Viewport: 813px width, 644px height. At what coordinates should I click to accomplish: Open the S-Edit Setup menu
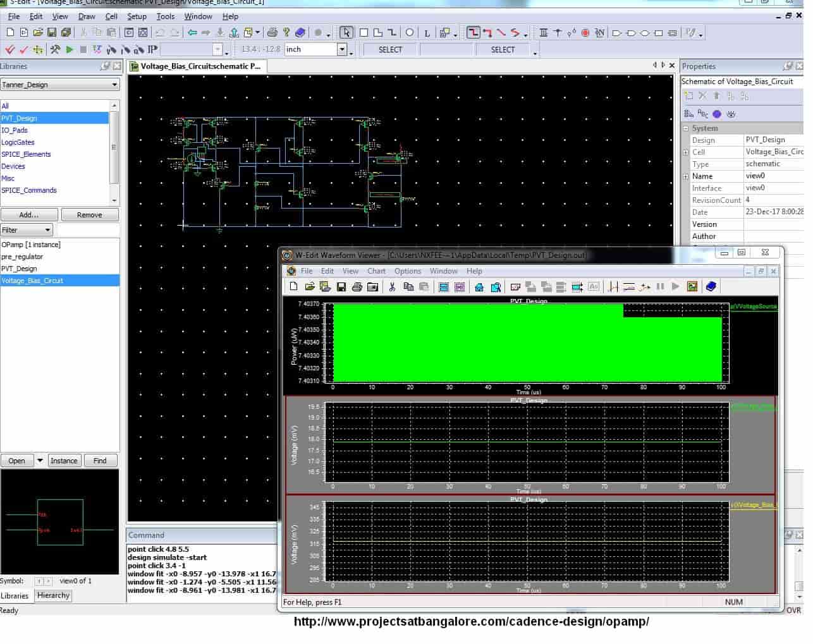click(x=137, y=16)
